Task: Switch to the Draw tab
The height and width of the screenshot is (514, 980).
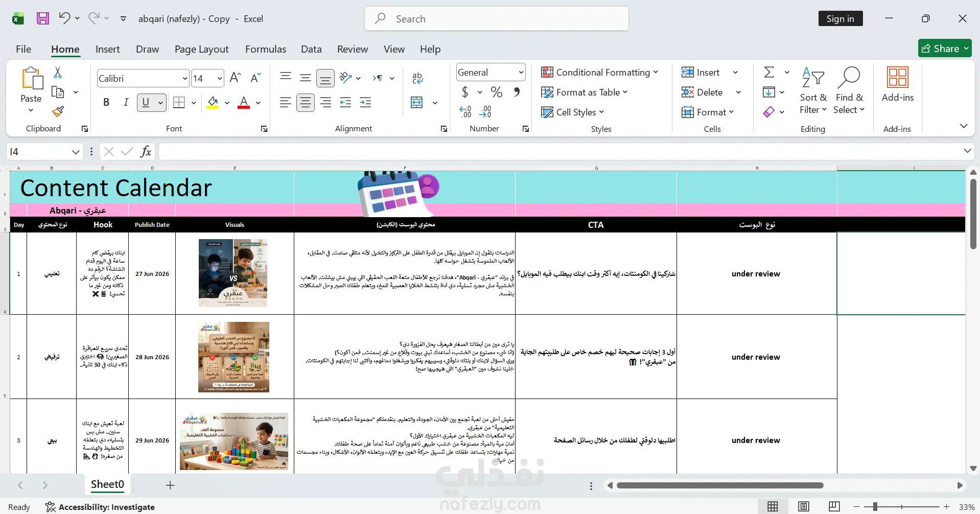Action: pyautogui.click(x=147, y=49)
